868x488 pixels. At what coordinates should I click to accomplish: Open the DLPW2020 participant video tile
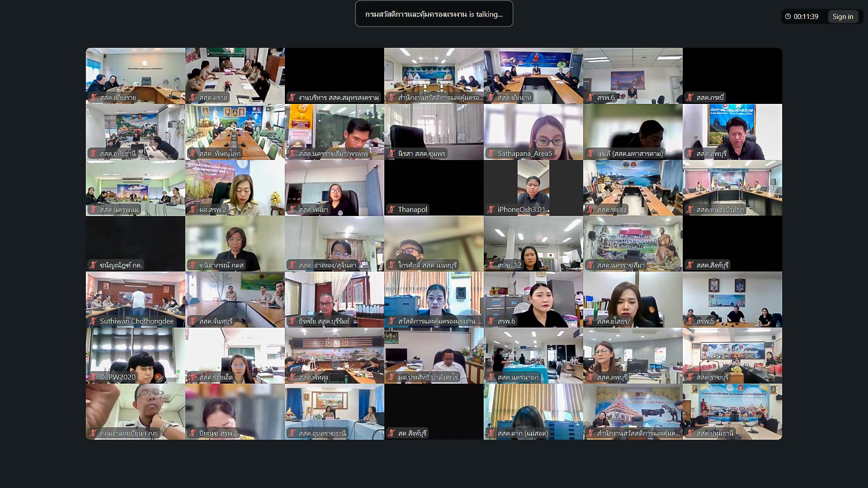(135, 352)
